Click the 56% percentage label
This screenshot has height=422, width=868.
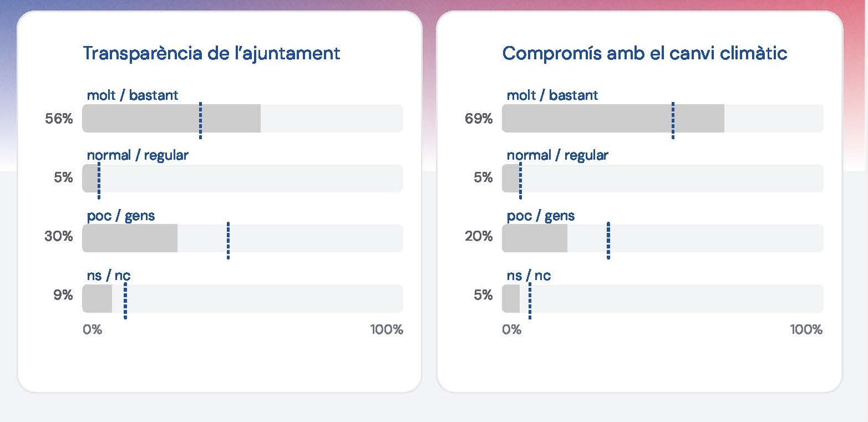click(x=59, y=118)
